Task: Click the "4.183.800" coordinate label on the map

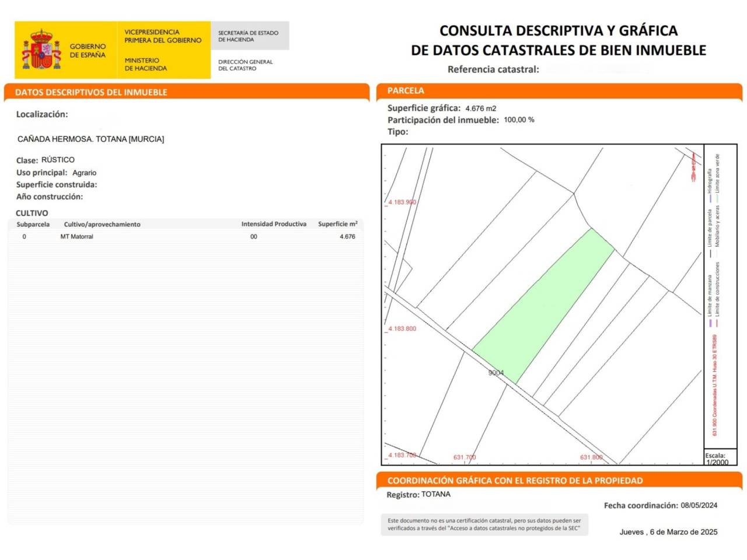Action: [x=402, y=329]
